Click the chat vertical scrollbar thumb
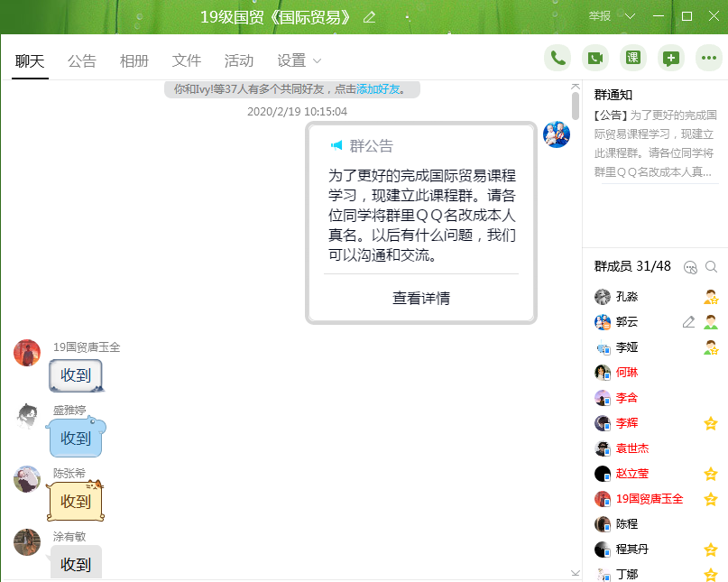Screen dimensions: 728x582 (576, 106)
